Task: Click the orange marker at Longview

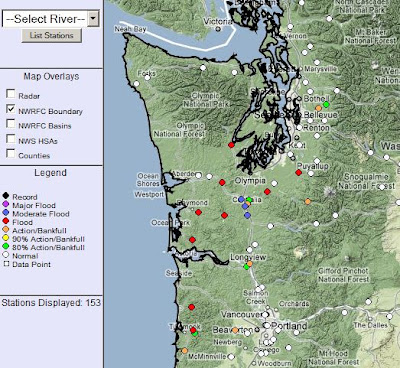Action: click(250, 264)
